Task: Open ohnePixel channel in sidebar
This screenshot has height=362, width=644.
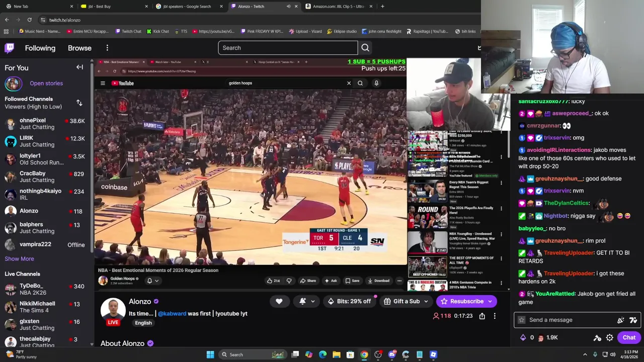Action: click(x=45, y=124)
